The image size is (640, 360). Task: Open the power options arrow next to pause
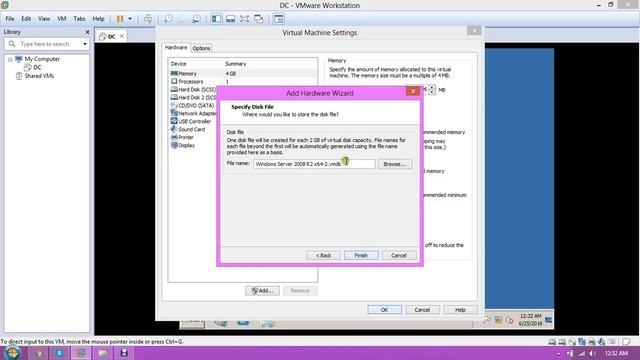pos(130,19)
